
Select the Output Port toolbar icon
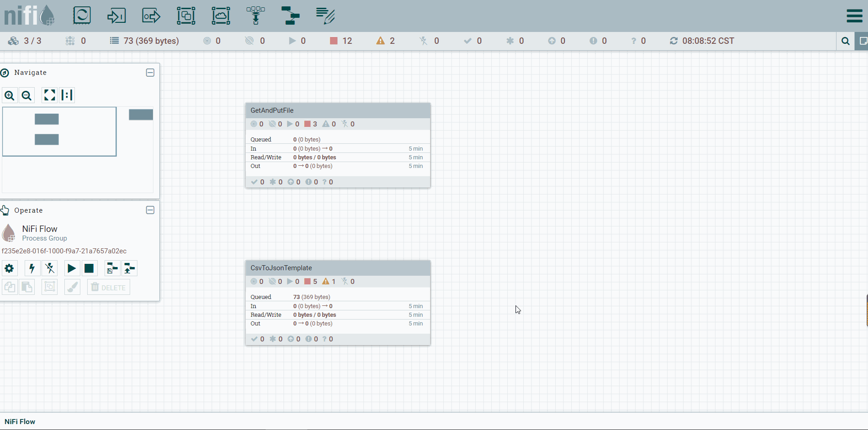pyautogui.click(x=151, y=16)
